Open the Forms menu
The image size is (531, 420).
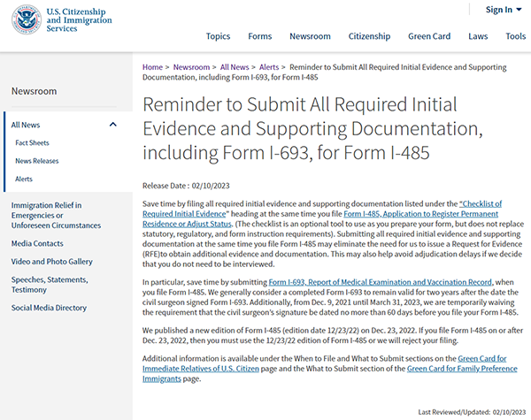(x=259, y=36)
